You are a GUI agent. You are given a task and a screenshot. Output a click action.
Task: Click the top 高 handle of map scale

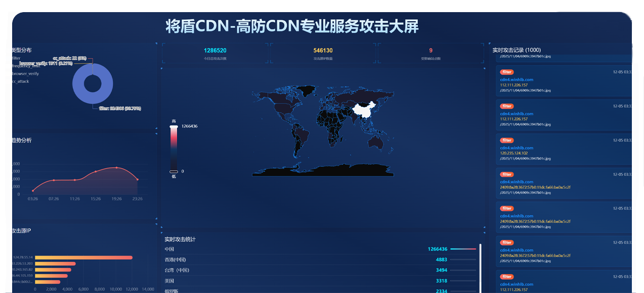(x=174, y=126)
